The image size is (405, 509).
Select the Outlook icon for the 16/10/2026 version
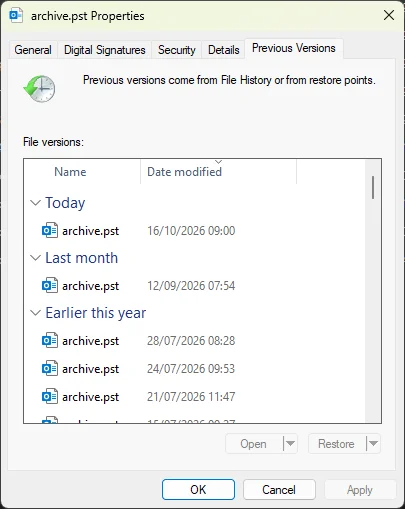tap(50, 230)
